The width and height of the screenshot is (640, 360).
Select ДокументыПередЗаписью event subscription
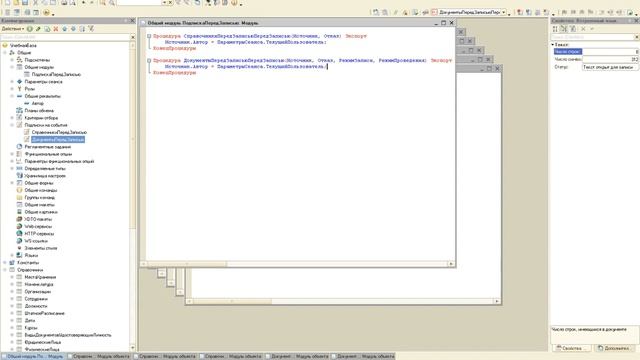(x=58, y=140)
